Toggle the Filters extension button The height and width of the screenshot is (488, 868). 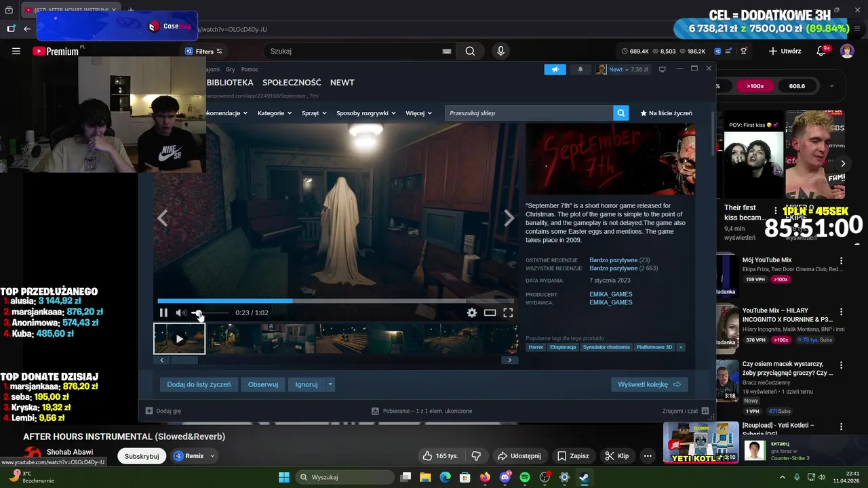point(203,52)
